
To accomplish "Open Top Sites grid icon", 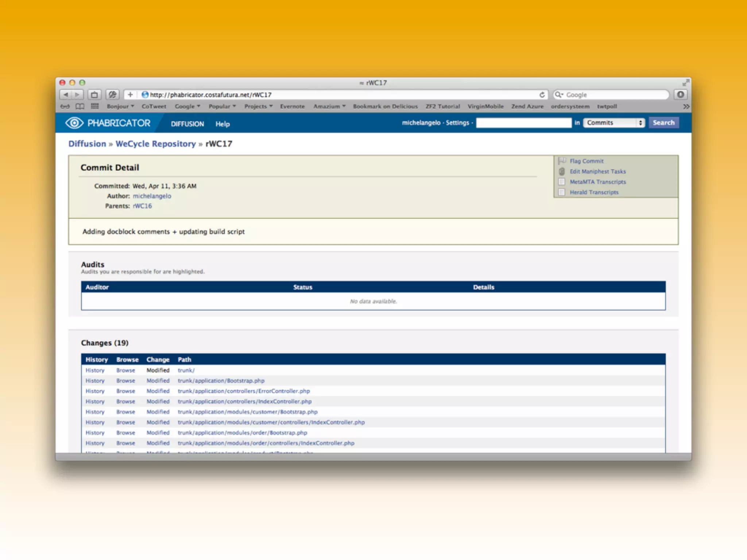I will pyautogui.click(x=95, y=106).
